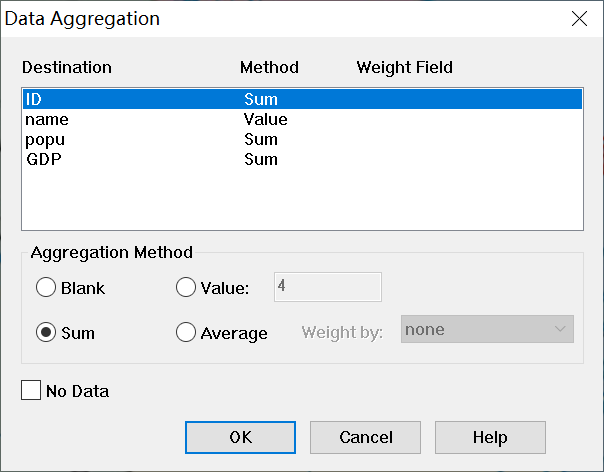Click the Sum method of popu row
This screenshot has width=604, height=472.
click(x=261, y=140)
